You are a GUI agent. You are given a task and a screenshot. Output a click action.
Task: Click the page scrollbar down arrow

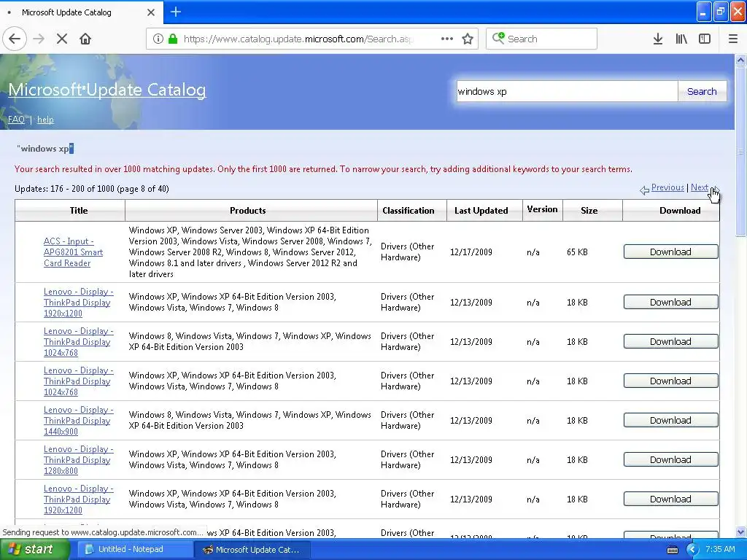740,532
